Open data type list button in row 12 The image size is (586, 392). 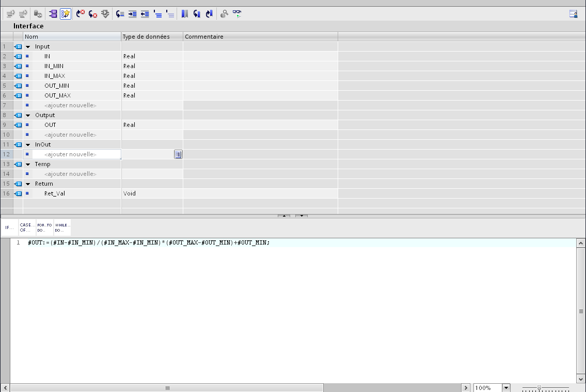coord(178,154)
